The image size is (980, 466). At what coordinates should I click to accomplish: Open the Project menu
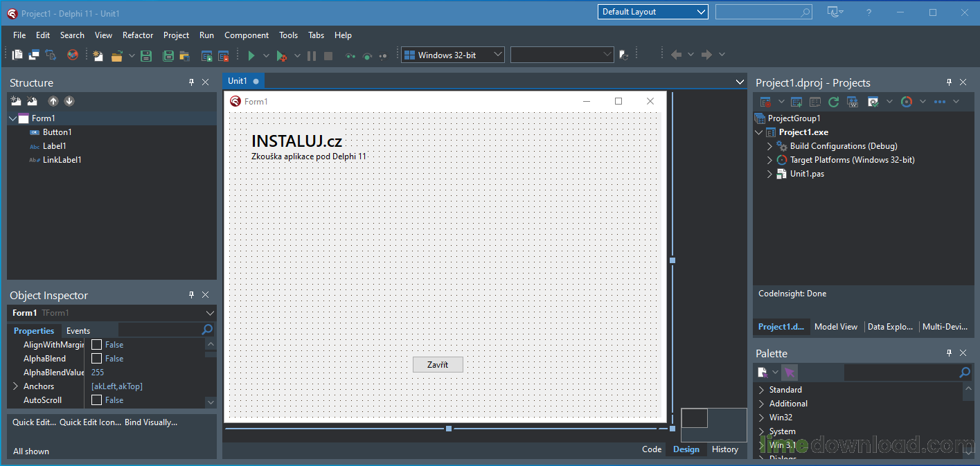[x=176, y=35]
